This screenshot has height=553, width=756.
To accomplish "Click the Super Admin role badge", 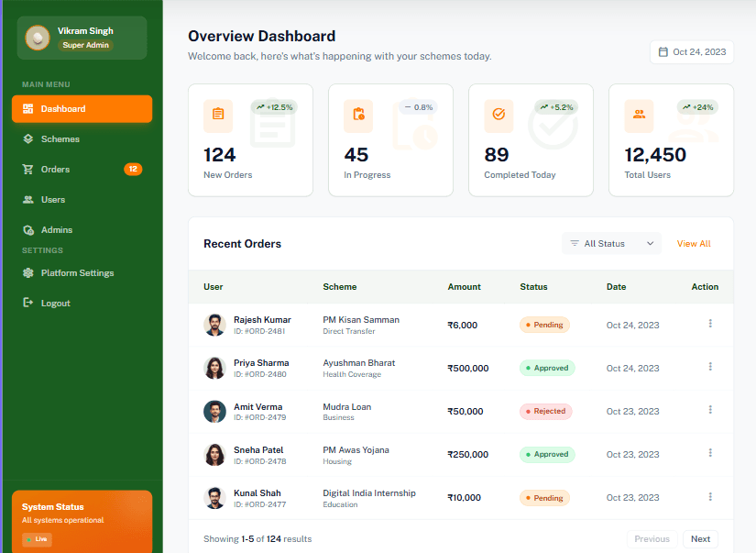I will [85, 45].
